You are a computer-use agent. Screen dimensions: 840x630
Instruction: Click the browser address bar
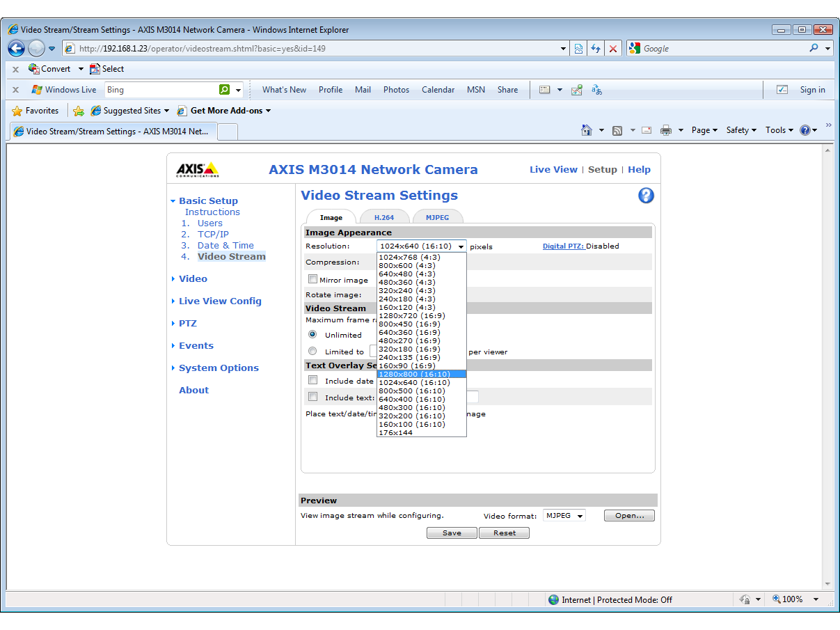(313, 49)
